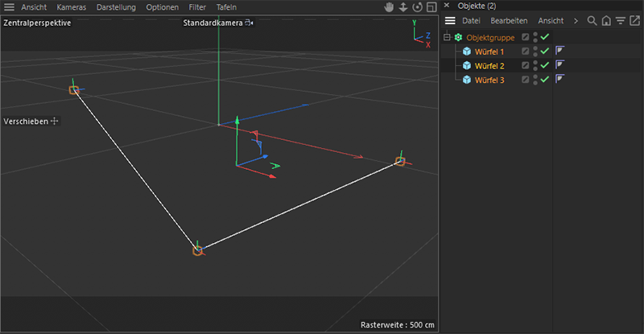Open the viewport hamburger menu
The height and width of the screenshot is (334, 644).
pyautogui.click(x=9, y=7)
